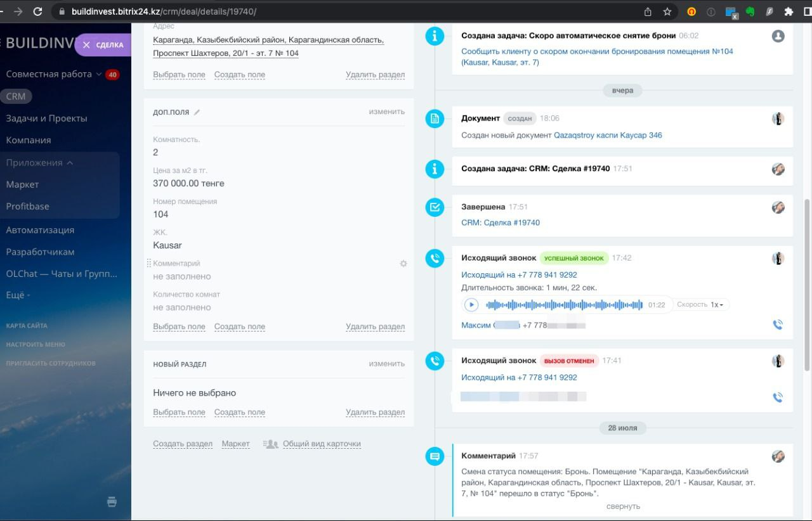Click the page vertical scrollbar

click(807, 285)
